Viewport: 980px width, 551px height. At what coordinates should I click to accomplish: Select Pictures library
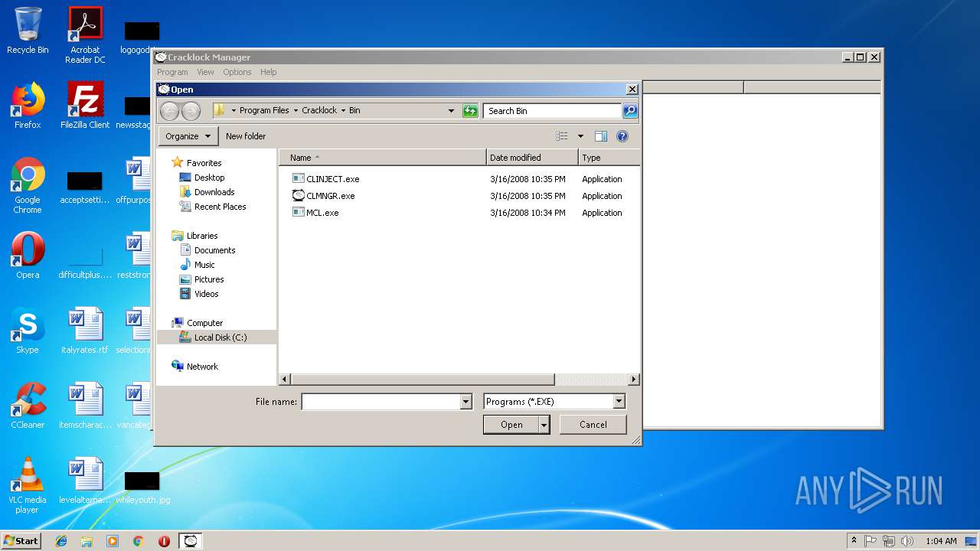(x=201, y=279)
